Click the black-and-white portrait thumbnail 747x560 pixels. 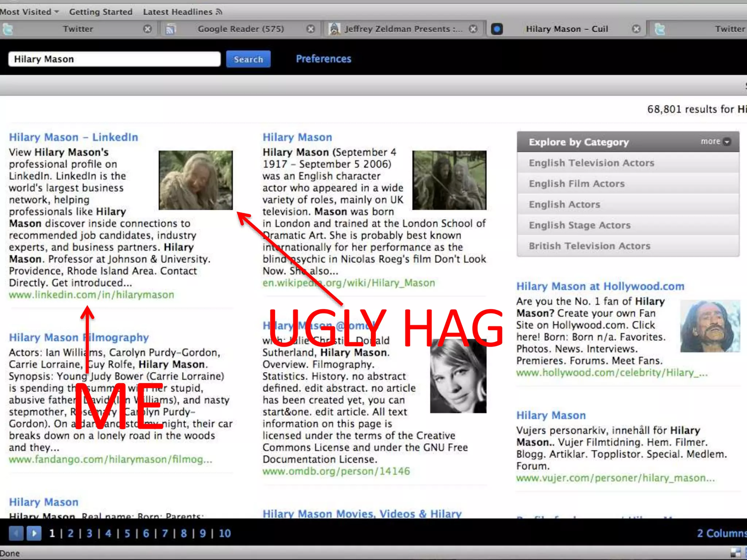pos(458,376)
